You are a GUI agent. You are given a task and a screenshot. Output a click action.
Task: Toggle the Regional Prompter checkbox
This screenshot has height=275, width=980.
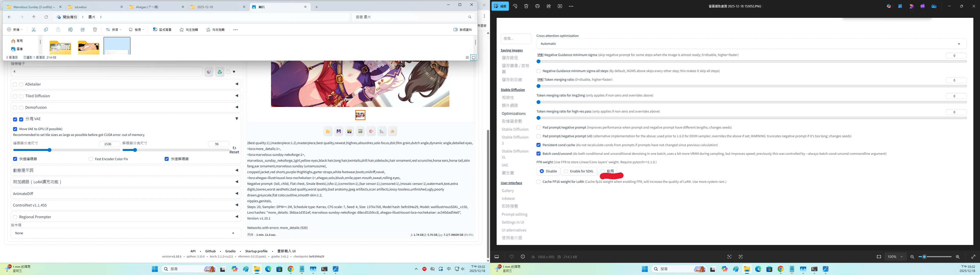click(x=15, y=217)
